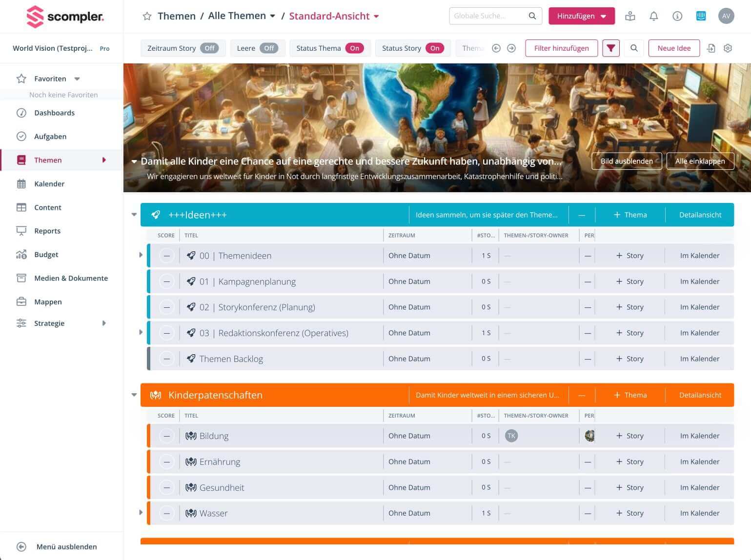Image resolution: width=751 pixels, height=560 pixels.
Task: Go to Budget in the sidebar
Action: click(x=46, y=255)
